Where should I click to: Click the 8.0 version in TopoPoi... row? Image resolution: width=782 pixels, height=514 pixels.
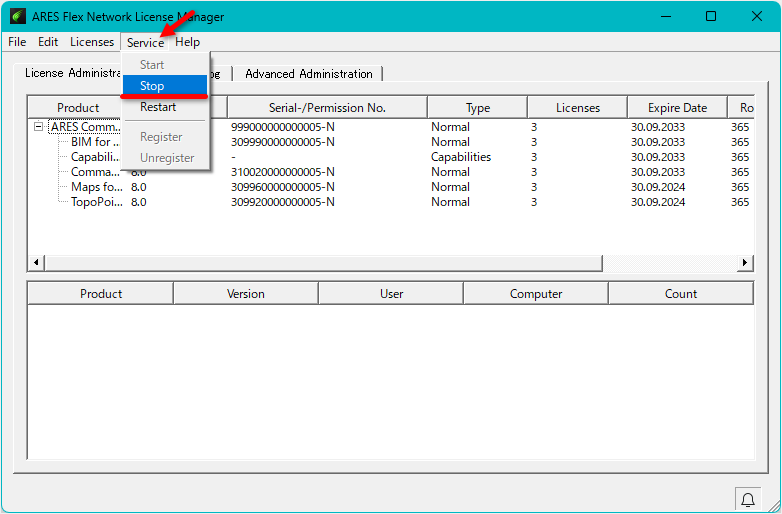point(139,201)
